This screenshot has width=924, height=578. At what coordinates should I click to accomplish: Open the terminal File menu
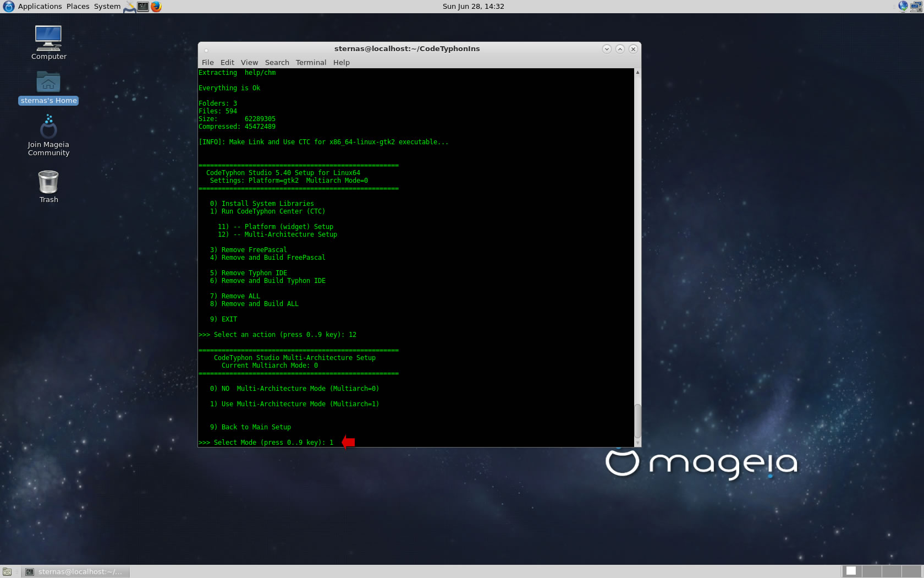coord(207,63)
